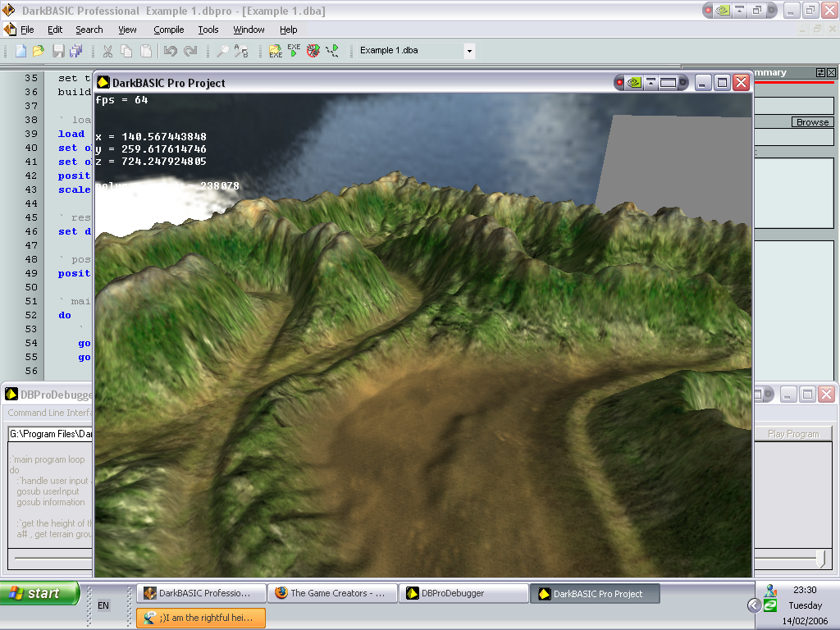Viewport: 840px width, 630px height.
Task: Open the Compile menu
Action: [x=169, y=30]
